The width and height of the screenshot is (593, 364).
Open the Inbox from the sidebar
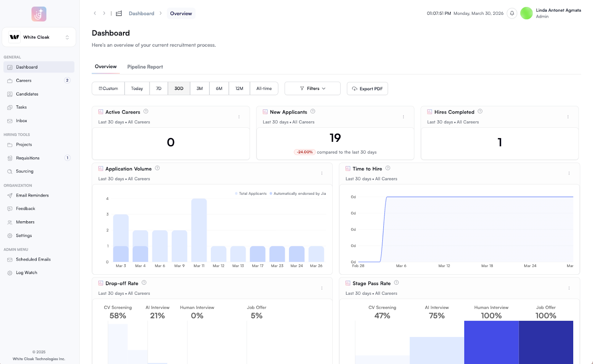pos(21,120)
